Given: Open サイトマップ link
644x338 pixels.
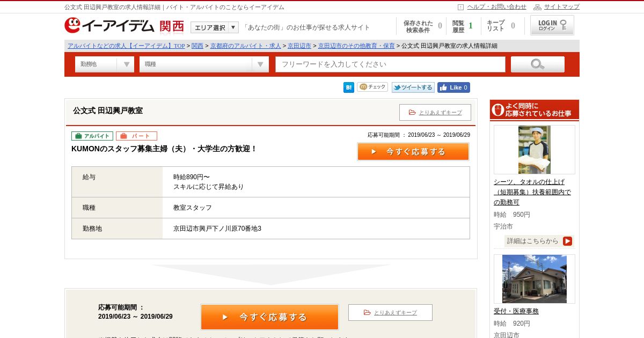Looking at the screenshot, I should (x=562, y=7).
